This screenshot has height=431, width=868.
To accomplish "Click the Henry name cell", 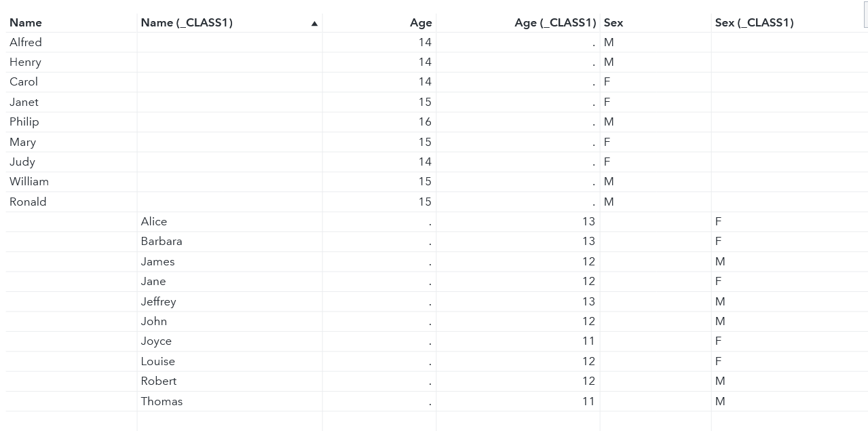I will pyautogui.click(x=26, y=62).
